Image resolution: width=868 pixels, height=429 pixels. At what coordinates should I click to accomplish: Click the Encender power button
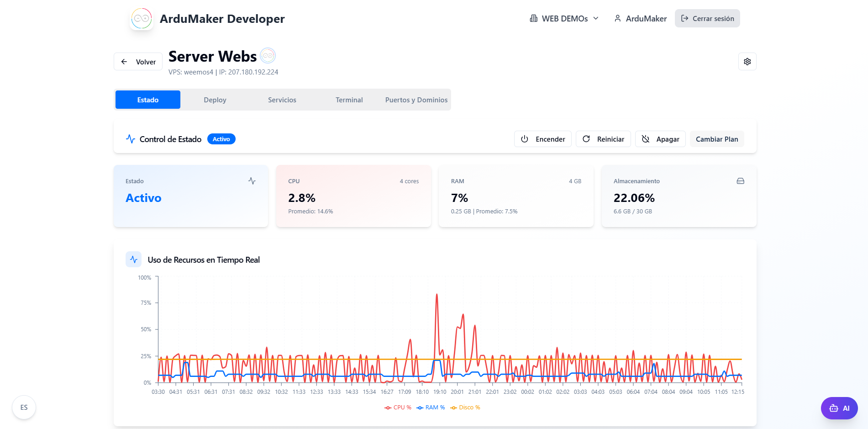[x=543, y=139]
